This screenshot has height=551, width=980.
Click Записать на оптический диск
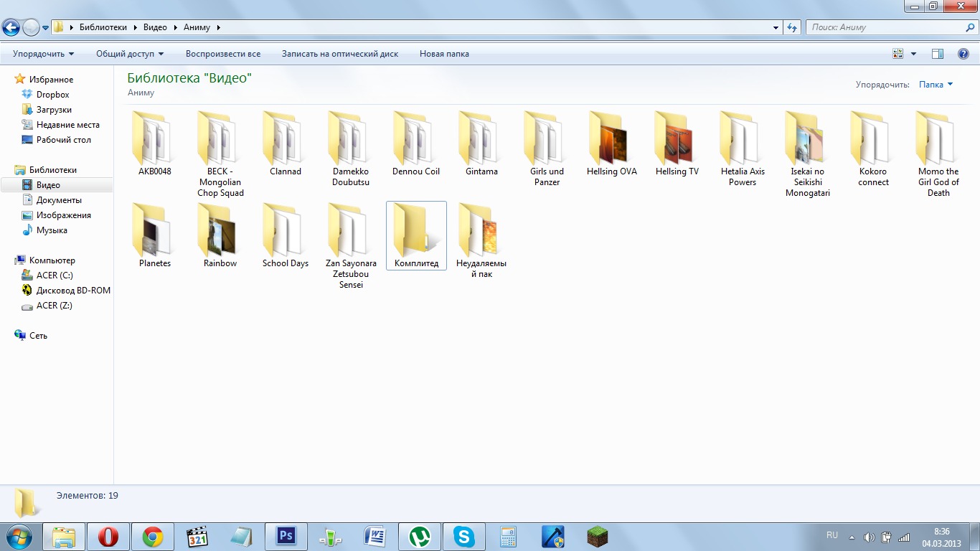[x=339, y=54]
